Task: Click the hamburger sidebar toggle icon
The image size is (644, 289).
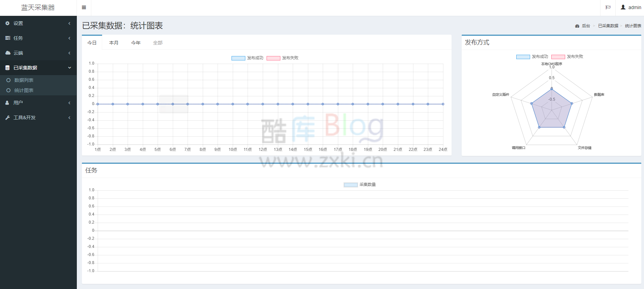Action: pos(84,7)
